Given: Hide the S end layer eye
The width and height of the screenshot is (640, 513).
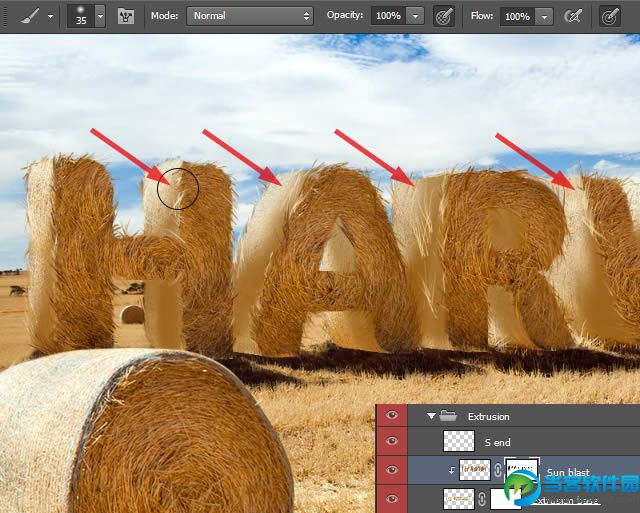Looking at the screenshot, I should (392, 441).
